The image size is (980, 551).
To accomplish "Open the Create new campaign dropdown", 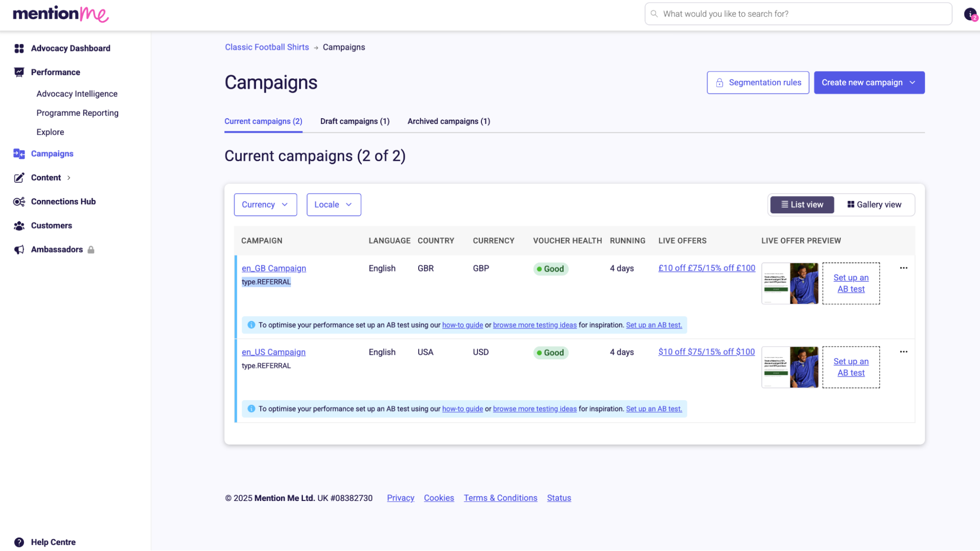I will (x=869, y=82).
